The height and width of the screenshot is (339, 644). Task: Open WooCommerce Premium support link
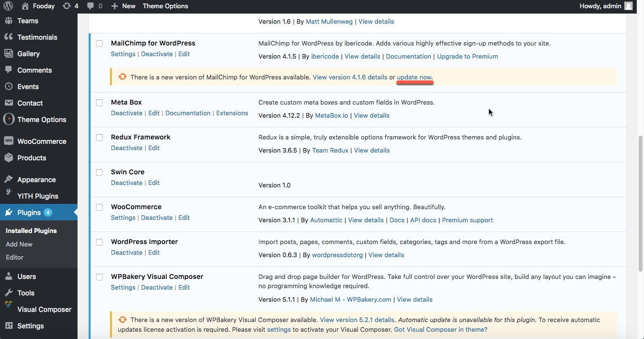[468, 220]
